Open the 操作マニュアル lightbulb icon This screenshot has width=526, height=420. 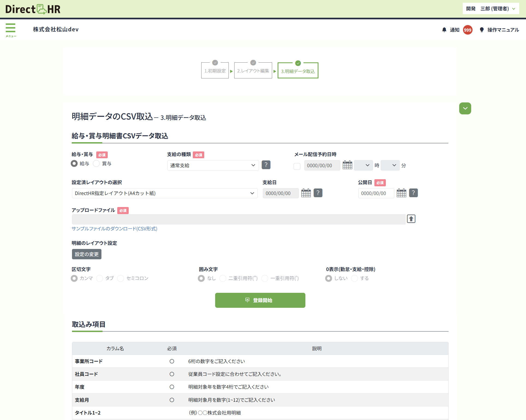482,30
